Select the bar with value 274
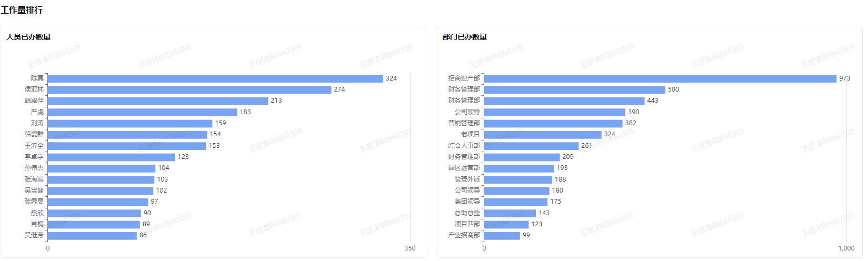The image size is (868, 261). 189,89
